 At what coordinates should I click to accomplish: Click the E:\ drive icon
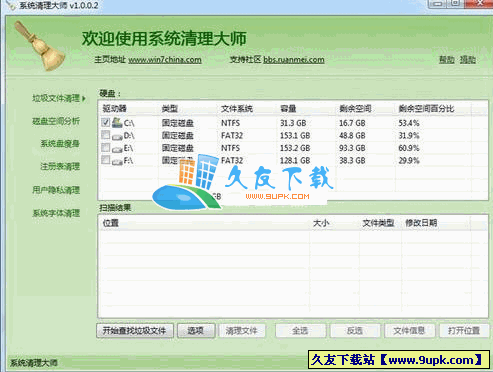click(x=117, y=149)
